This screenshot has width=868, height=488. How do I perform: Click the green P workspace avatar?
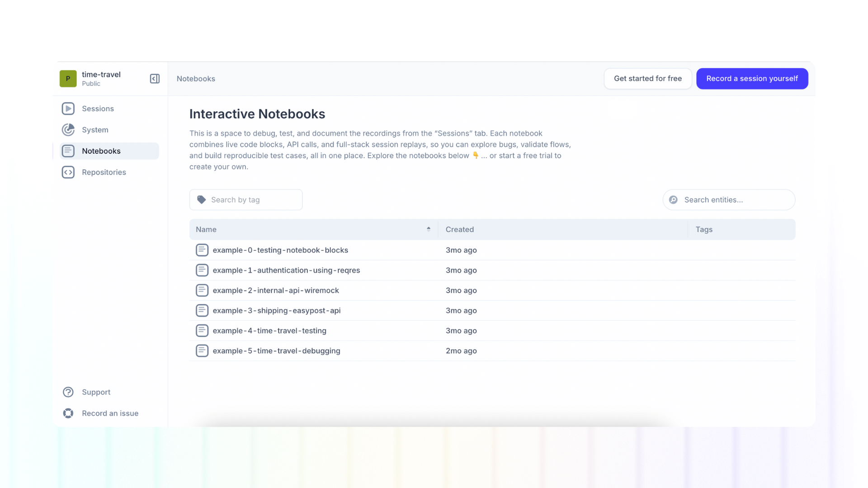click(x=67, y=78)
